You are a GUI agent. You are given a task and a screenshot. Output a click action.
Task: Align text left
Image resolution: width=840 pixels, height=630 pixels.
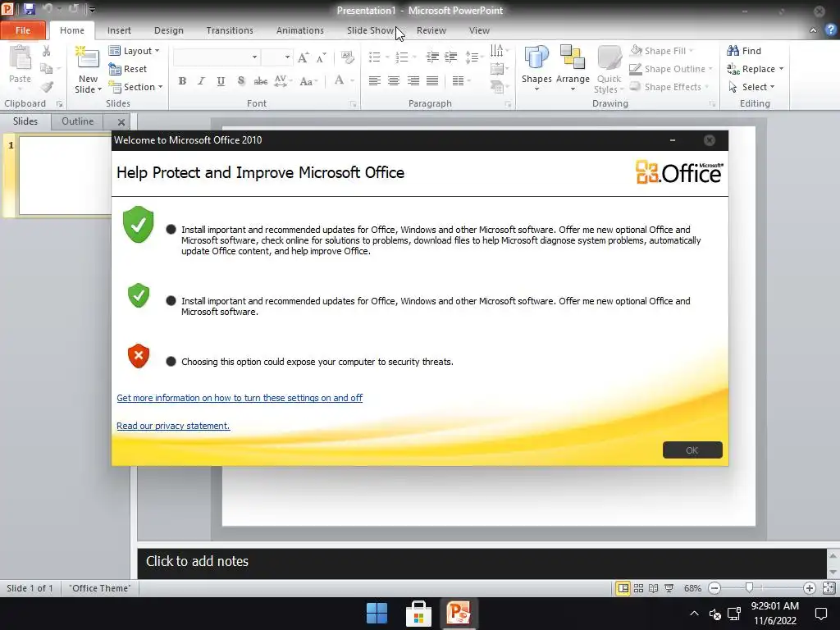pyautogui.click(x=374, y=81)
